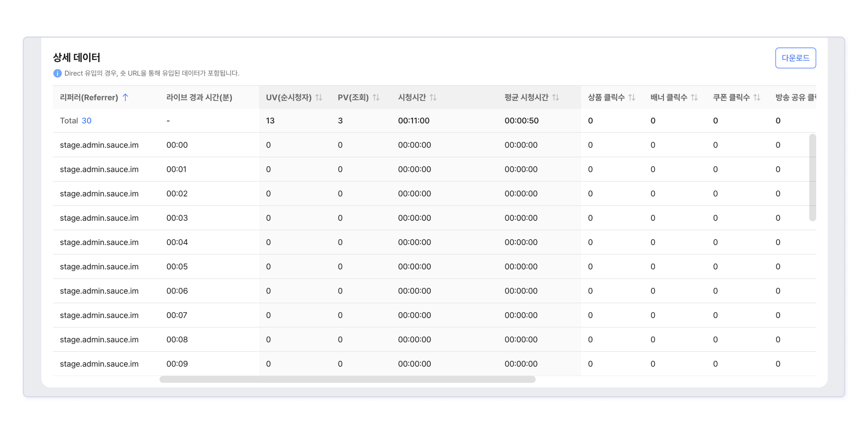Sort by 상품 클릭수 icon
Viewport: 868px width, 434px height.
pos(632,97)
